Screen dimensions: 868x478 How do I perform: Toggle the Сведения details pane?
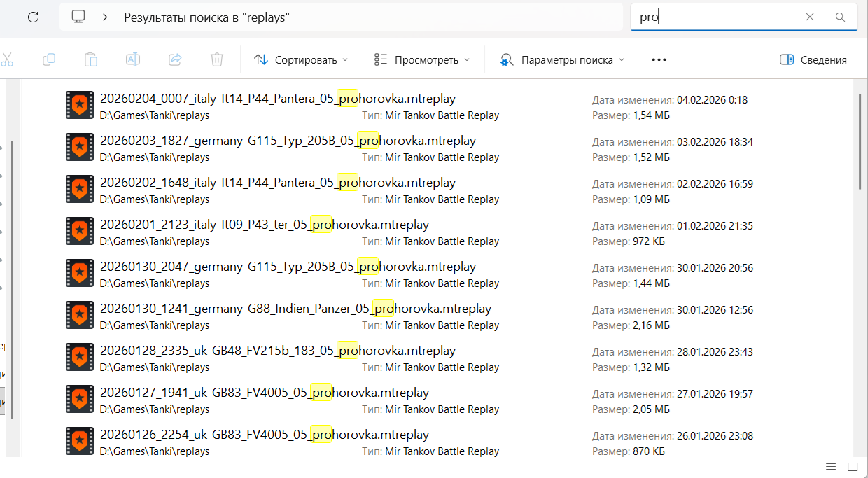(x=813, y=59)
